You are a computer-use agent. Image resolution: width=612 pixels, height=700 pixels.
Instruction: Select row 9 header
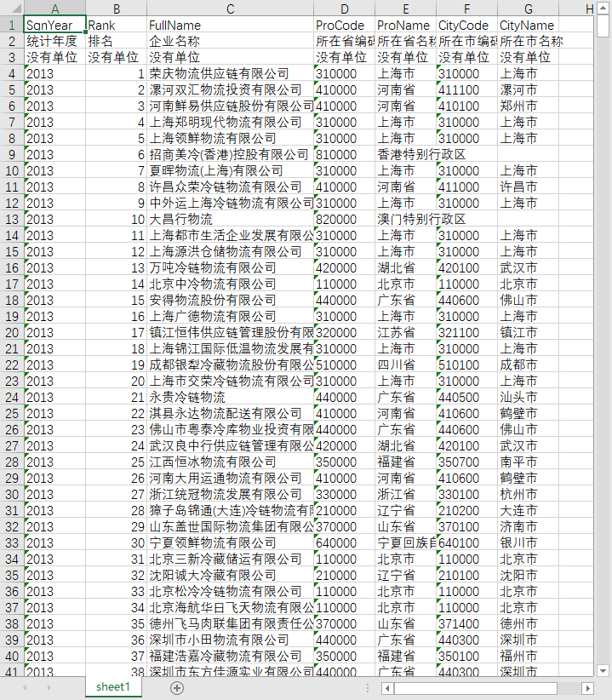[12, 154]
